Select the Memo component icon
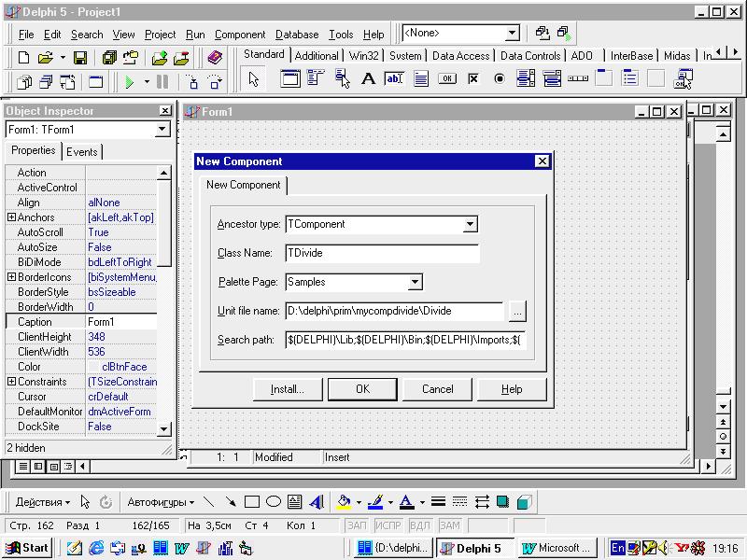Screen dimensions: 747x560 coord(421,78)
